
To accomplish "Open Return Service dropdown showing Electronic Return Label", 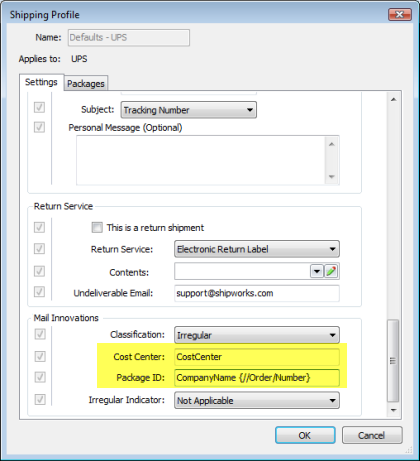I will tap(257, 249).
